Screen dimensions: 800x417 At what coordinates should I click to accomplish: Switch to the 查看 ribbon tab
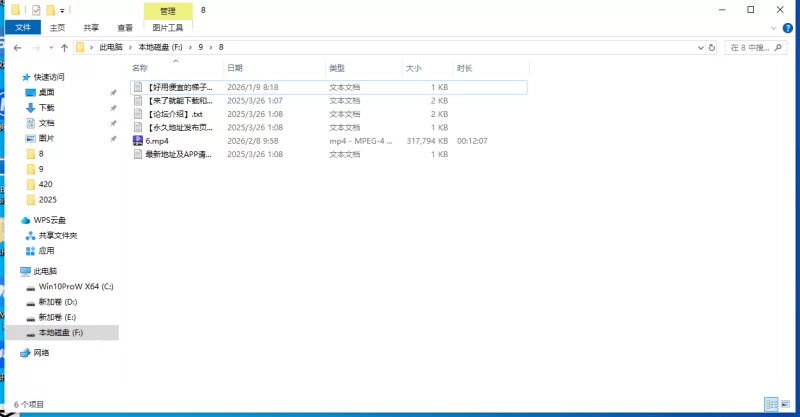tap(125, 28)
